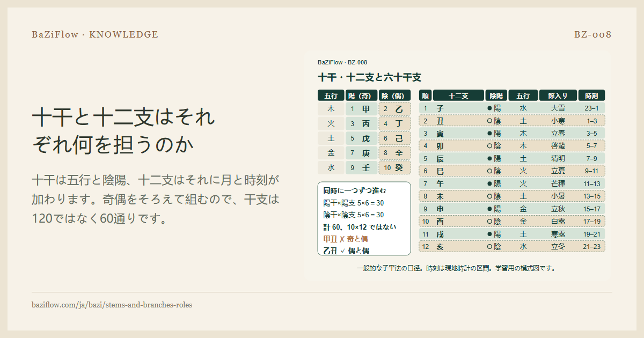Viewport: 644px width, 338px height.
Task: Click the time range 21–23
Action: click(591, 247)
